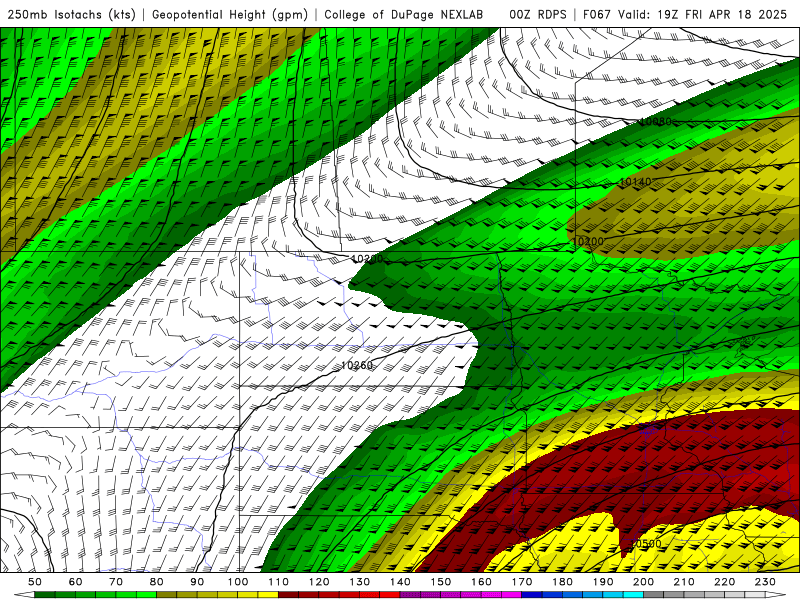Click the 90 value on the color scale
Image resolution: width=800 pixels, height=600 pixels.
point(197,582)
